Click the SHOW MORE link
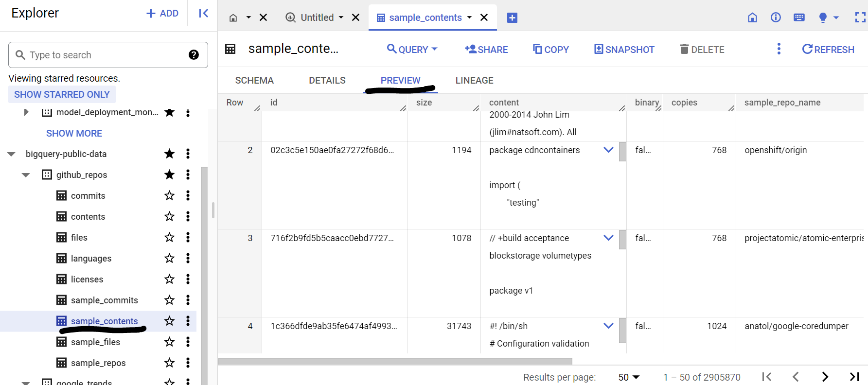Screen dimensions: 868x385 point(74,133)
